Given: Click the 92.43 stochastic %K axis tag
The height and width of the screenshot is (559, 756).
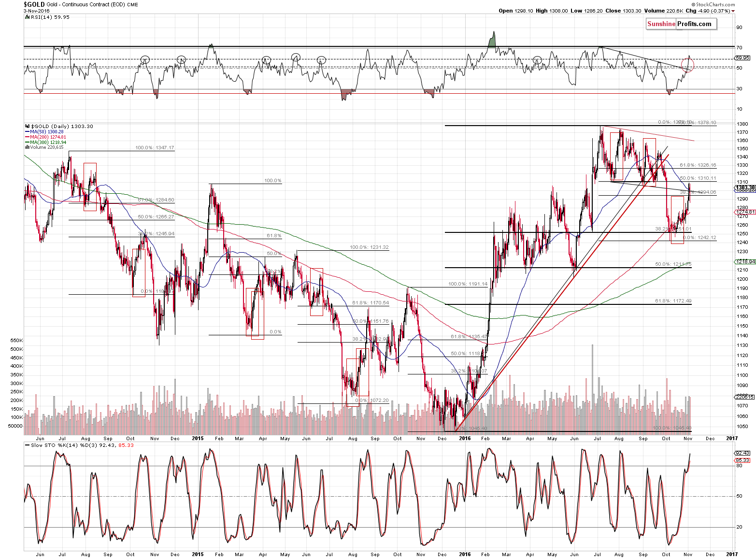Looking at the screenshot, I should tap(742, 453).
